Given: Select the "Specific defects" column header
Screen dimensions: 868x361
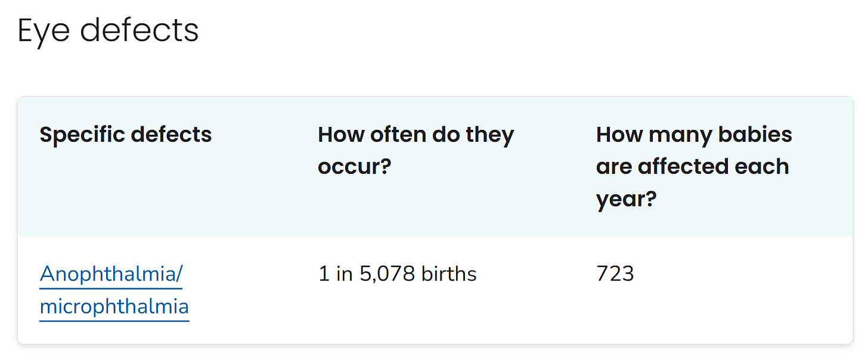Looking at the screenshot, I should [126, 135].
